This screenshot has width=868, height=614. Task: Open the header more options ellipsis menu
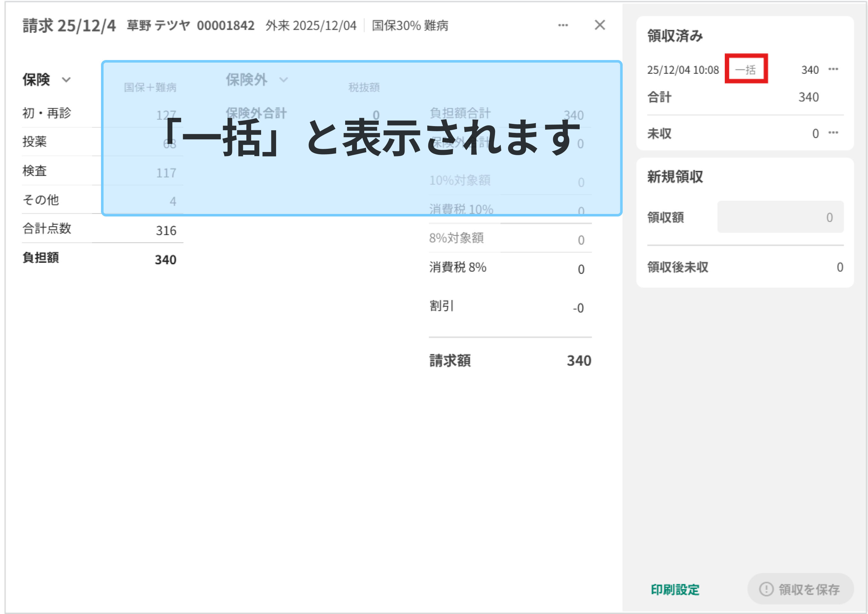click(563, 25)
